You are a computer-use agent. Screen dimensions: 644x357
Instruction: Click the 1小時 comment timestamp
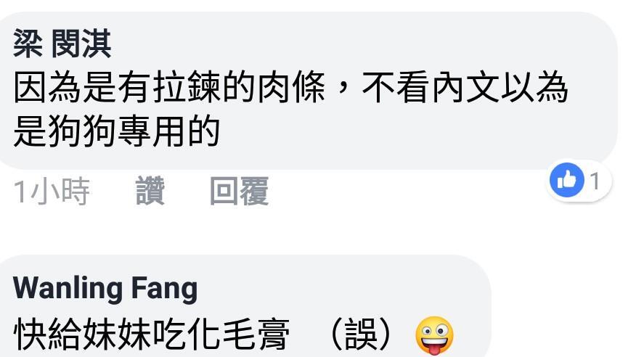pos(52,191)
